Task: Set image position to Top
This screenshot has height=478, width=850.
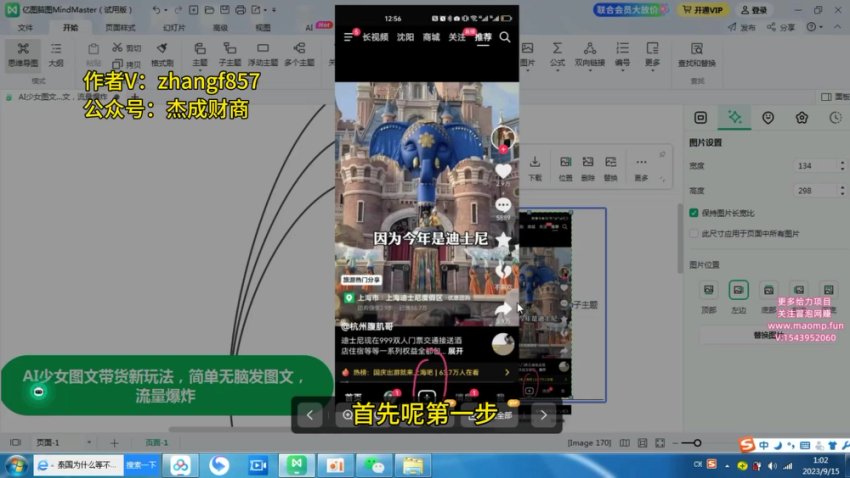Action: [x=709, y=290]
